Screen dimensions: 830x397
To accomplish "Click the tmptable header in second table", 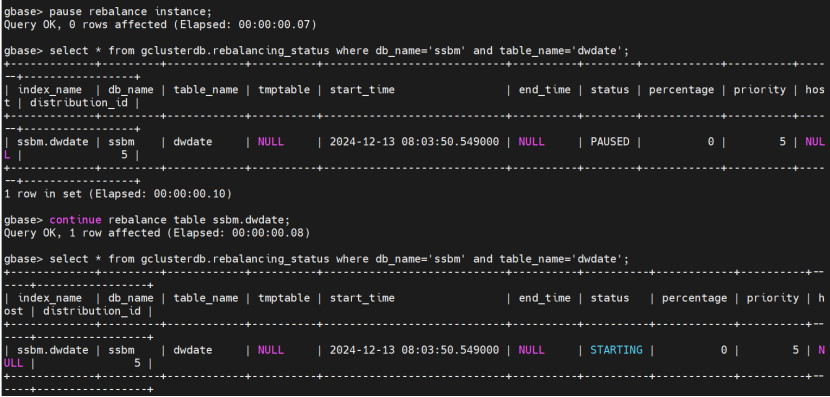I will 284,298.
